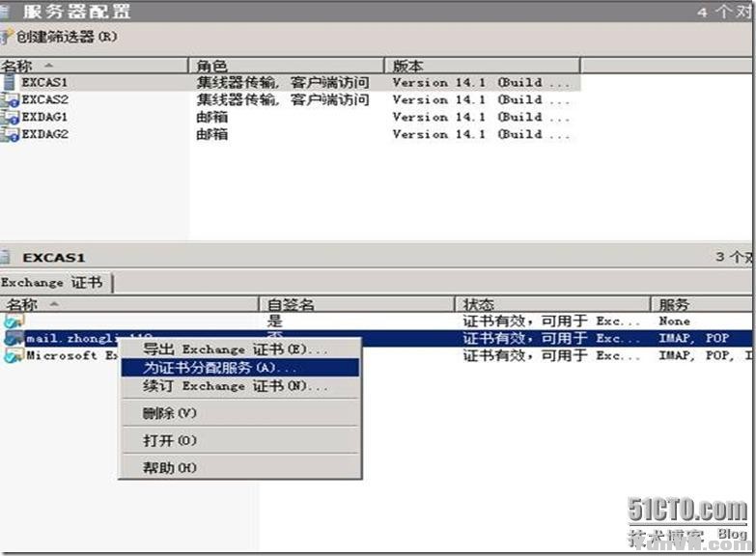Click the None services cell
Viewport: 756px width, 556px height.
(x=675, y=321)
